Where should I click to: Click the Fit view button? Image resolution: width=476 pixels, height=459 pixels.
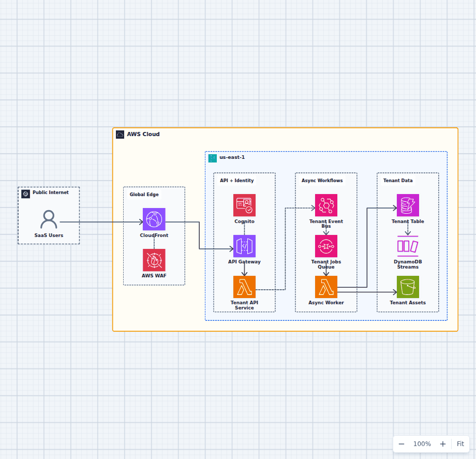[460, 444]
